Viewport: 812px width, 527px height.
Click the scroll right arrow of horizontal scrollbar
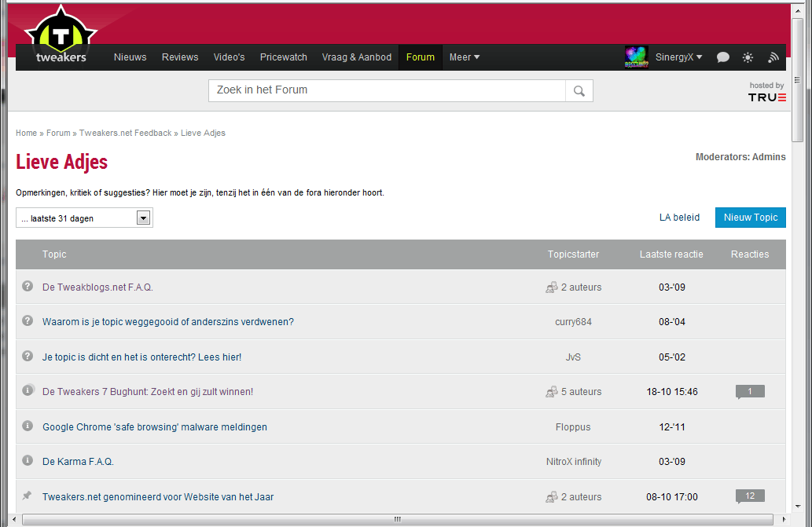[x=784, y=519]
